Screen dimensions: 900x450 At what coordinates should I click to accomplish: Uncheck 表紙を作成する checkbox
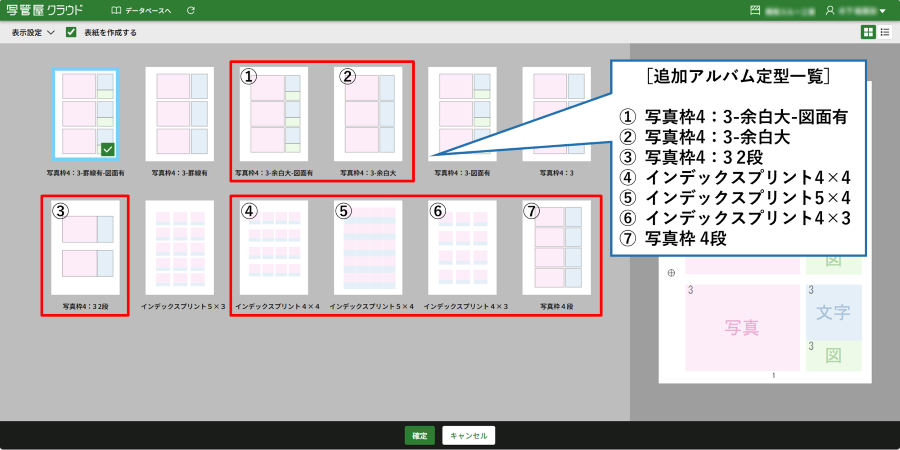pos(71,32)
